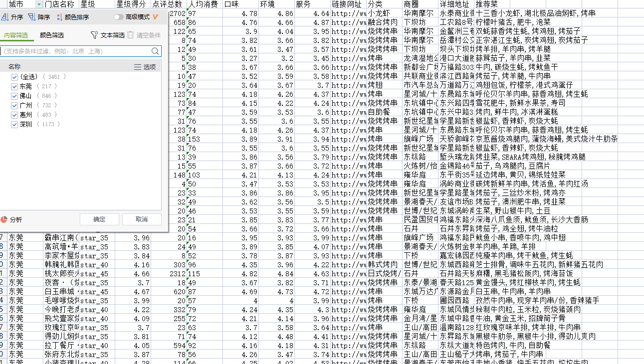Toggle the 高级模式 switch
Screen dimensions: 644x364
click(118, 17)
